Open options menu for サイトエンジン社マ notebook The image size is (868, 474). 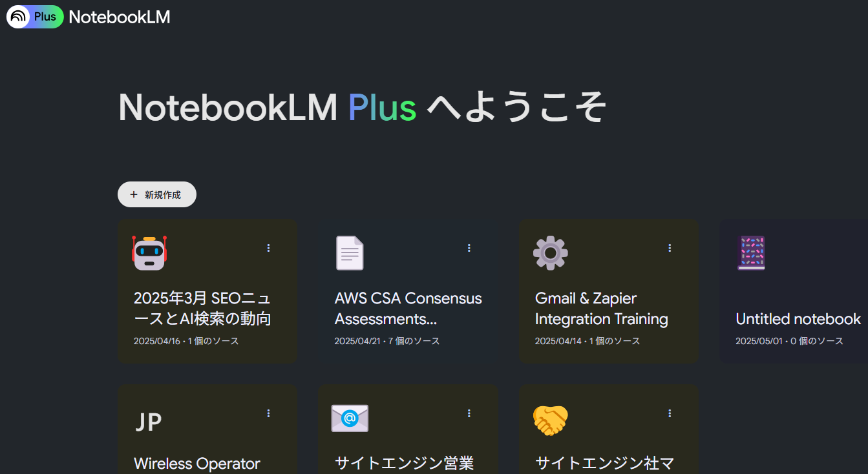pyautogui.click(x=670, y=413)
